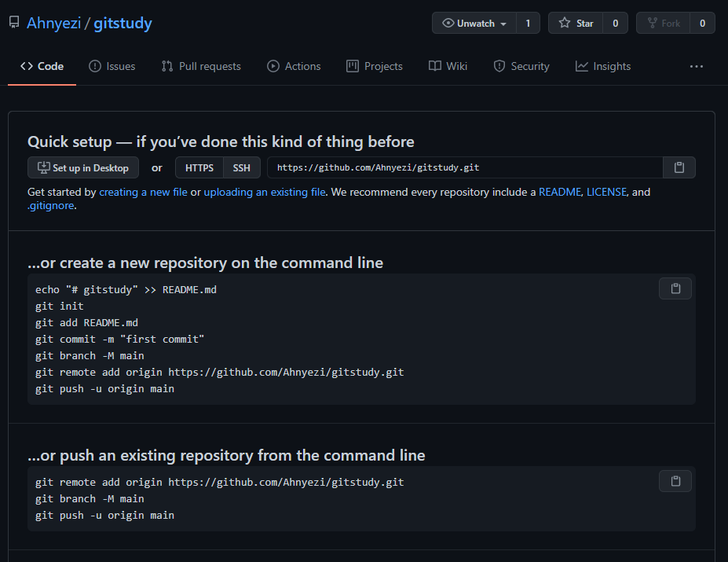
Task: Click the fork count of 0
Action: (702, 24)
